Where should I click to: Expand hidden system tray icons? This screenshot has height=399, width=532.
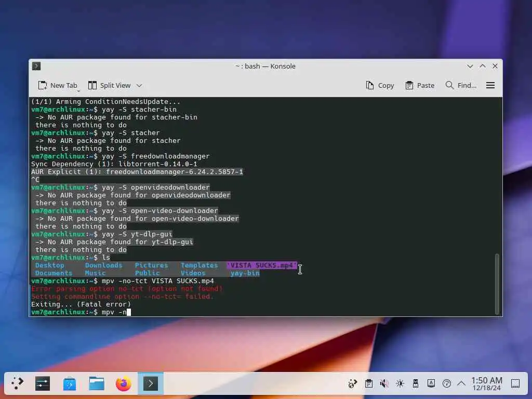pos(461,384)
